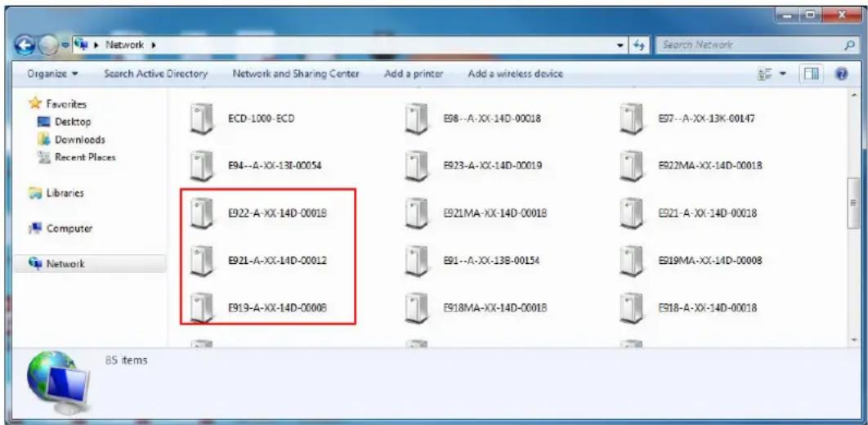Select the E923-A-XX-14D-00019 computer icon

pyautogui.click(x=416, y=165)
